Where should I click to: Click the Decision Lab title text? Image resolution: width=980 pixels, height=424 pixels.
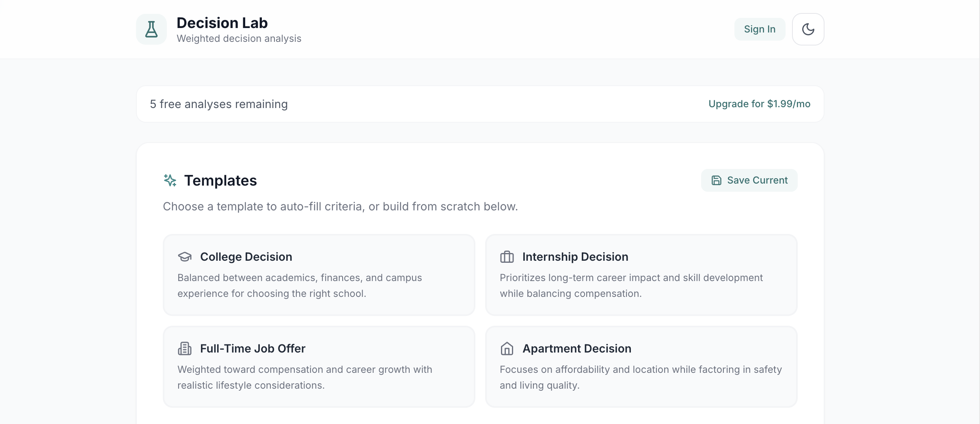point(222,23)
